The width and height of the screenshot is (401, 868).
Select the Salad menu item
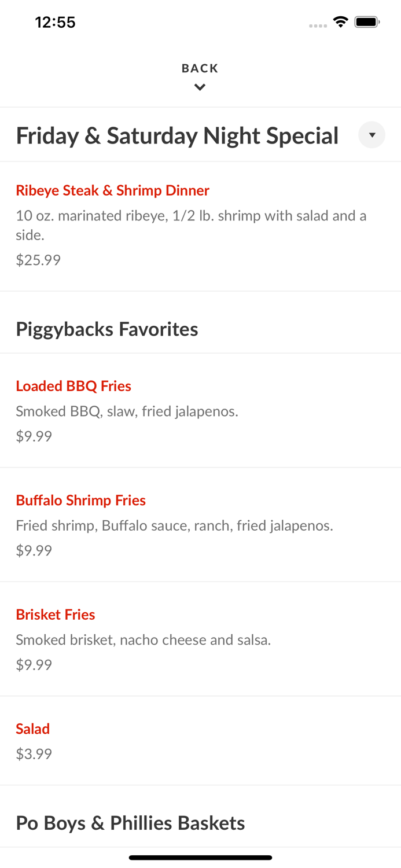pyautogui.click(x=32, y=729)
